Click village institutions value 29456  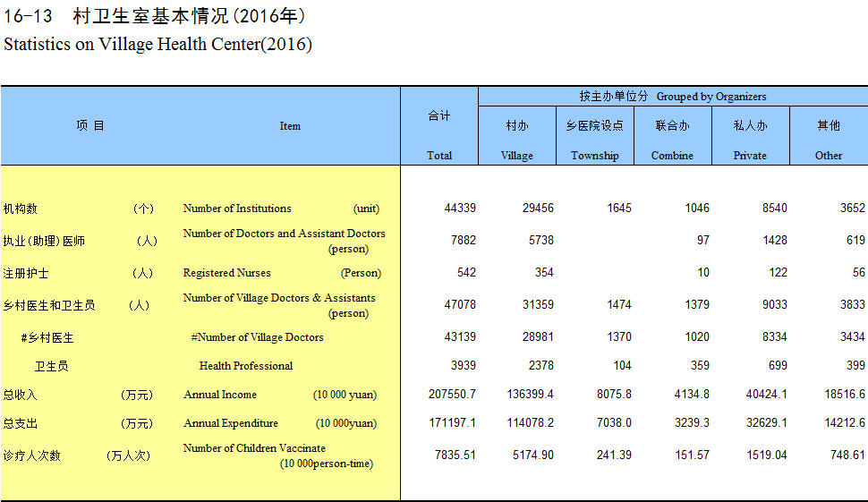(x=538, y=208)
